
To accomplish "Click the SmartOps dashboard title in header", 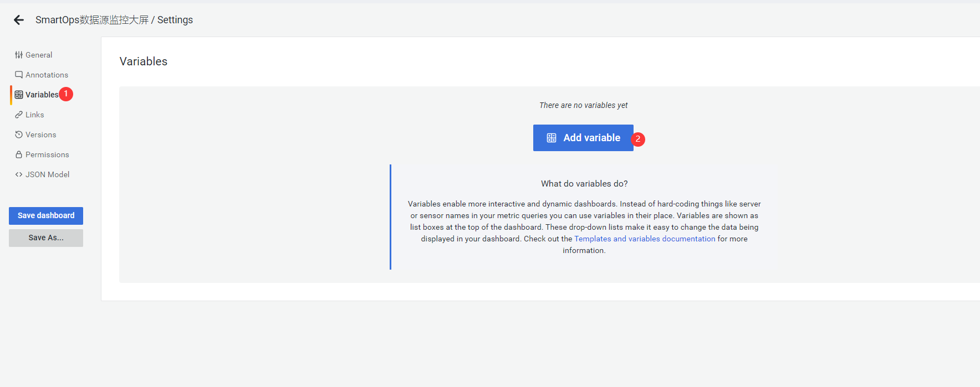I will (92, 20).
